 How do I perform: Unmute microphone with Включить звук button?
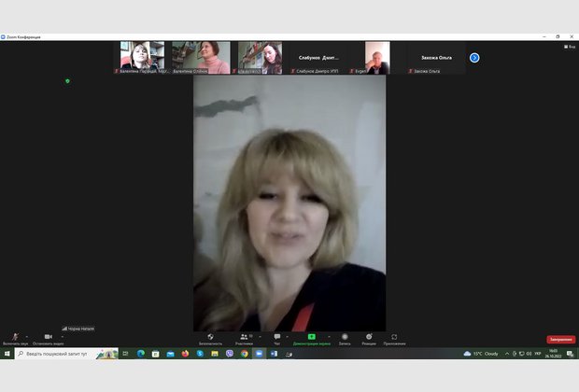15,339
